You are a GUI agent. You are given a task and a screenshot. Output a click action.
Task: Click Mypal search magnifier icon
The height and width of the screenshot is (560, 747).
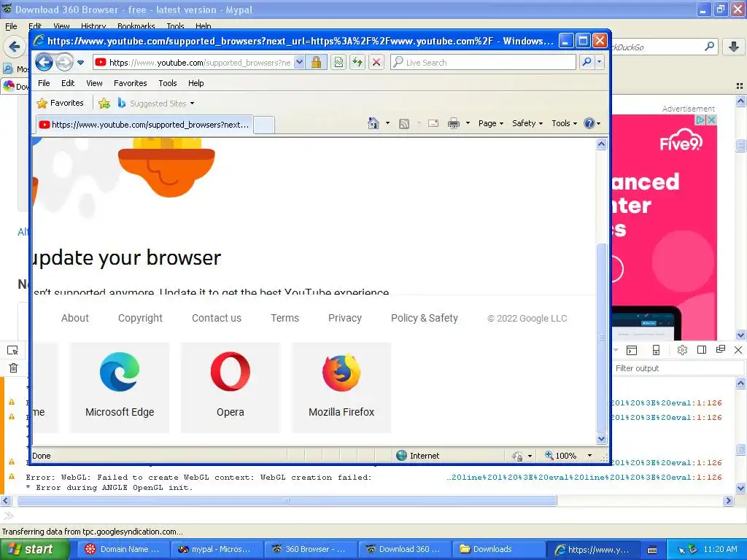coord(709,46)
